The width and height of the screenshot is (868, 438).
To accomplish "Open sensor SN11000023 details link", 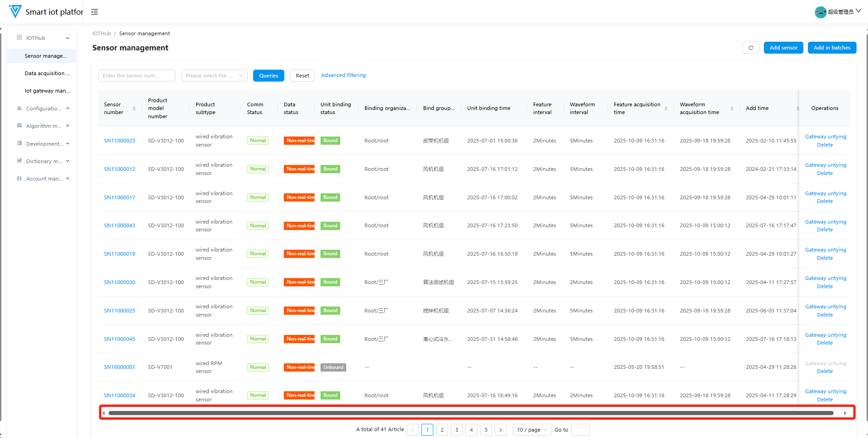I will point(119,141).
